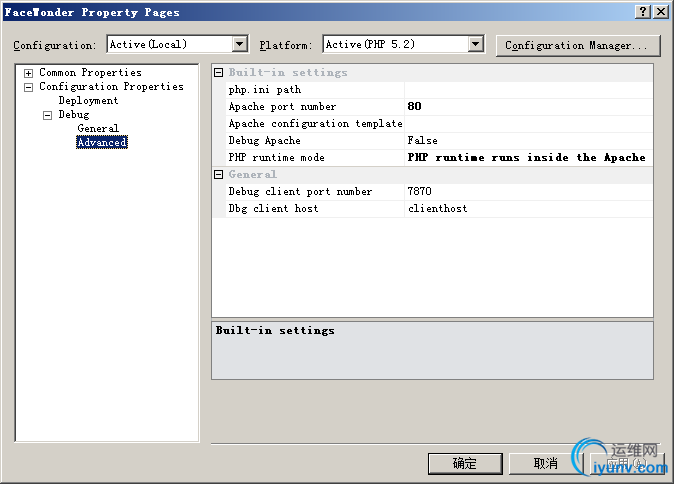Select the Debug client port number label
Screen dimensions: 674x484
pos(300,192)
